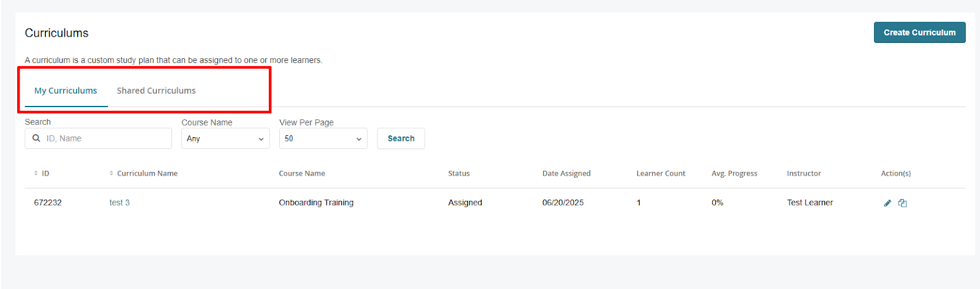Click the Search button next to filters
This screenshot has height=289, width=980.
pyautogui.click(x=401, y=138)
